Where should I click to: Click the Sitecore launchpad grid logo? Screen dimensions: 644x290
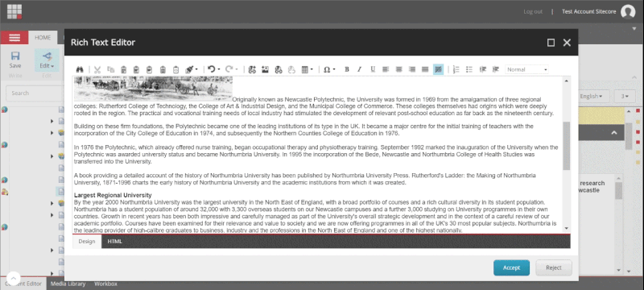pyautogui.click(x=14, y=11)
